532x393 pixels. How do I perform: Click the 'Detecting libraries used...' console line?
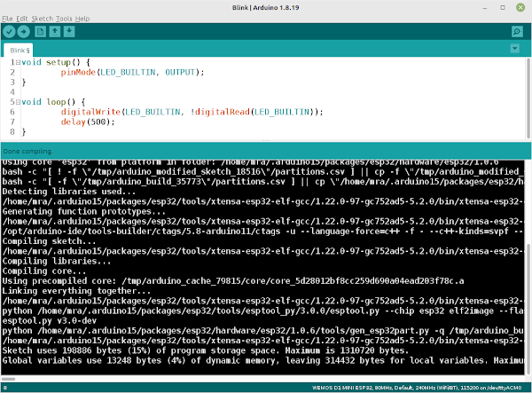coord(69,192)
